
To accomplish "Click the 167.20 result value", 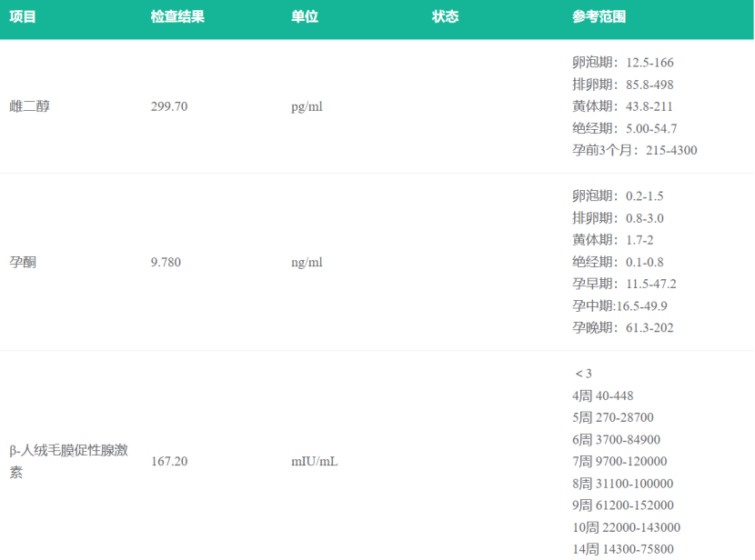I will click(x=169, y=462).
